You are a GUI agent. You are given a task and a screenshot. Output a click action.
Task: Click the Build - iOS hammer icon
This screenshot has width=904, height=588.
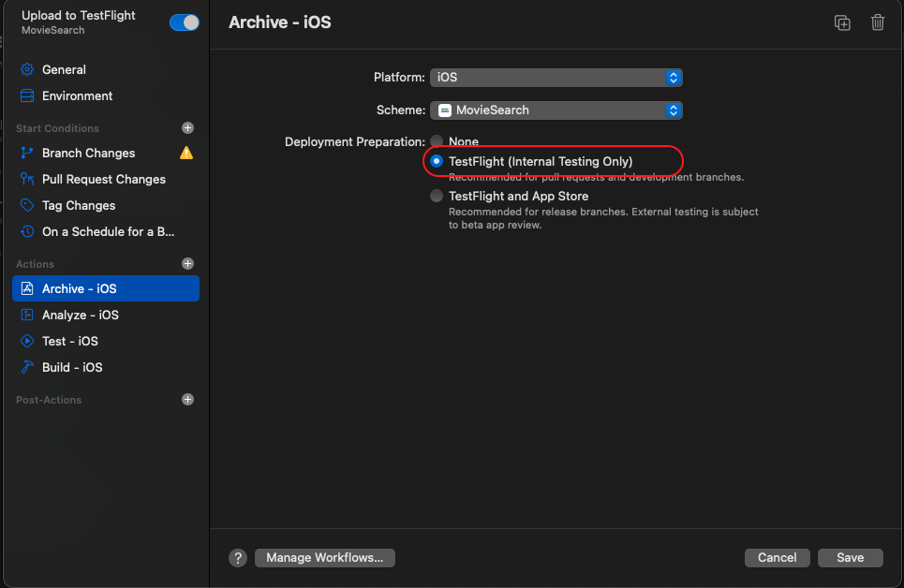tap(27, 367)
